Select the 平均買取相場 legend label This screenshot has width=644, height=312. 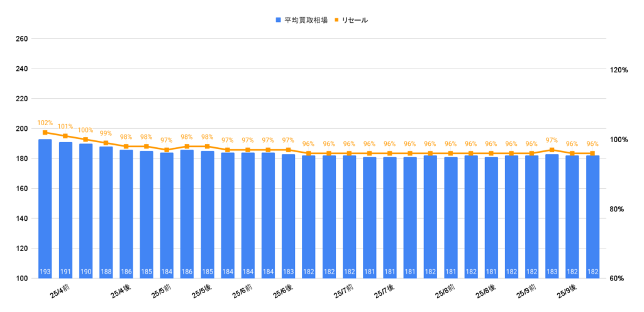click(305, 20)
